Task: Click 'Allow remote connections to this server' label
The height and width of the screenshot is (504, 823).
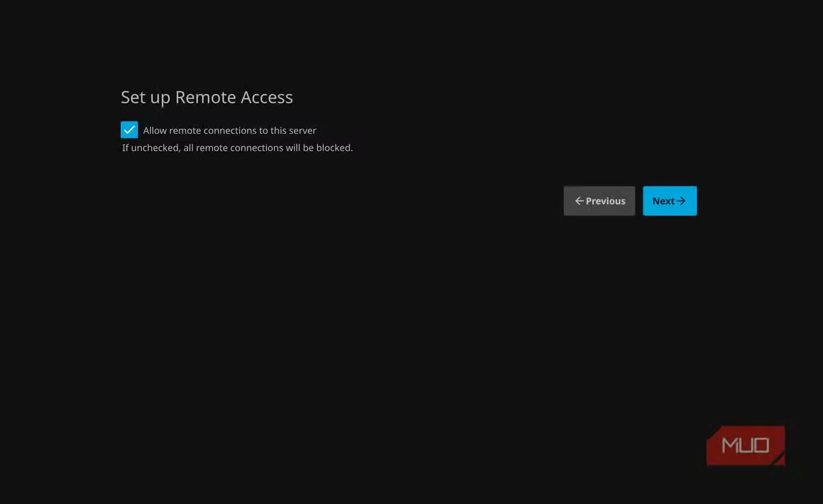Action: [x=230, y=130]
